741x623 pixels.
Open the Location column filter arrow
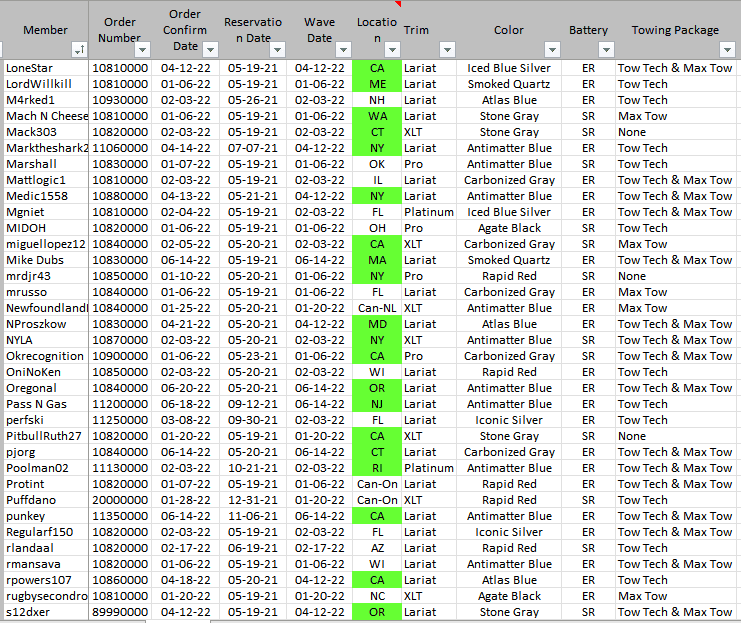point(391,49)
